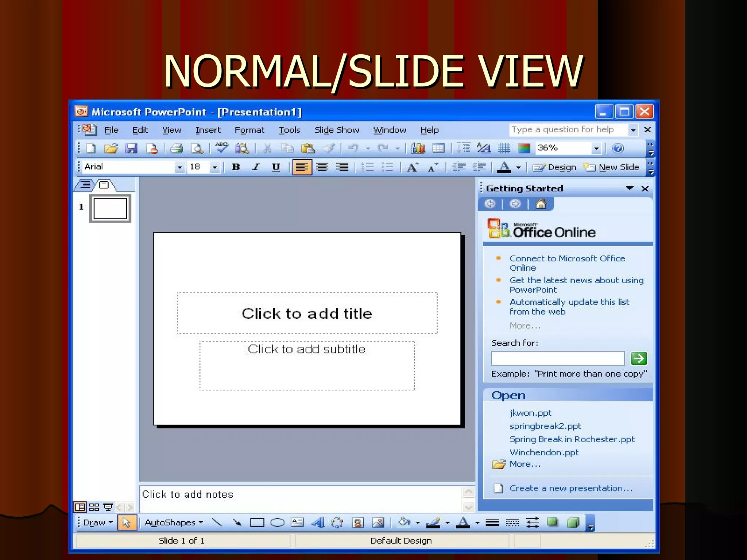Open the Getting Started task pane menu arrow

point(630,188)
